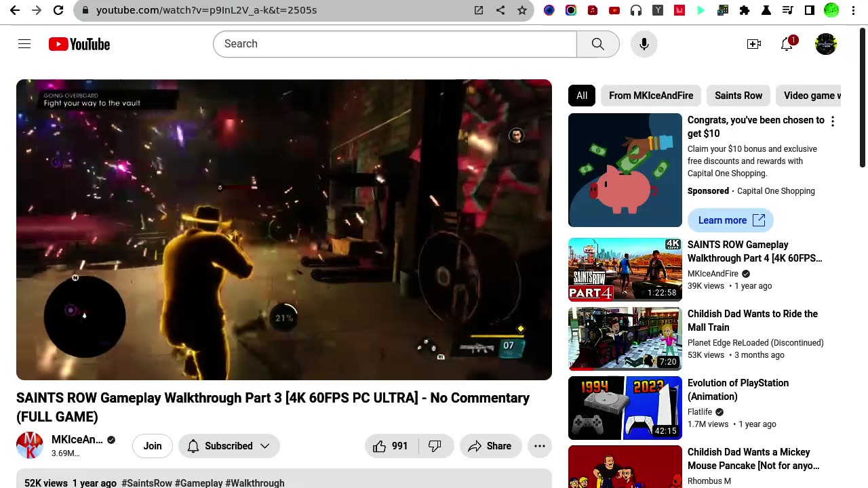The height and width of the screenshot is (488, 868).
Task: Open the #Walkthrough hashtag
Action: coord(255,483)
